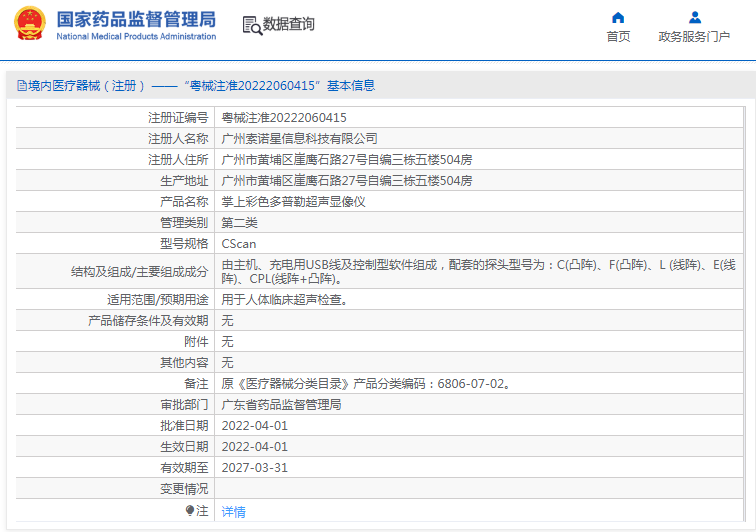Click product name 掌上彩色多普勒超声显像仪
The height and width of the screenshot is (532, 756).
(293, 202)
